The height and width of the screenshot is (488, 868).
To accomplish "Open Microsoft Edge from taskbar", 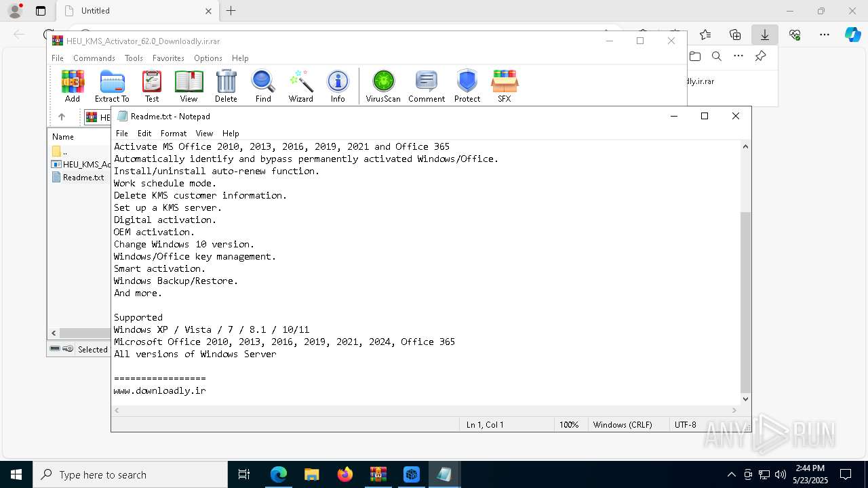I will click(x=279, y=474).
